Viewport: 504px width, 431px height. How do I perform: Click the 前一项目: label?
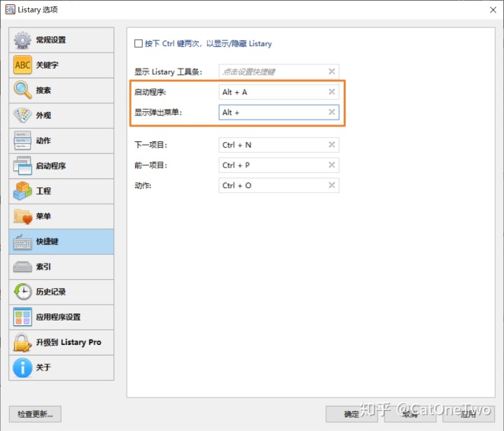150,165
